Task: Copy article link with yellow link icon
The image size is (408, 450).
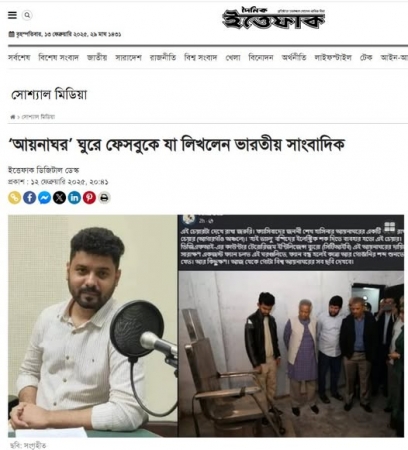Action: (14, 198)
